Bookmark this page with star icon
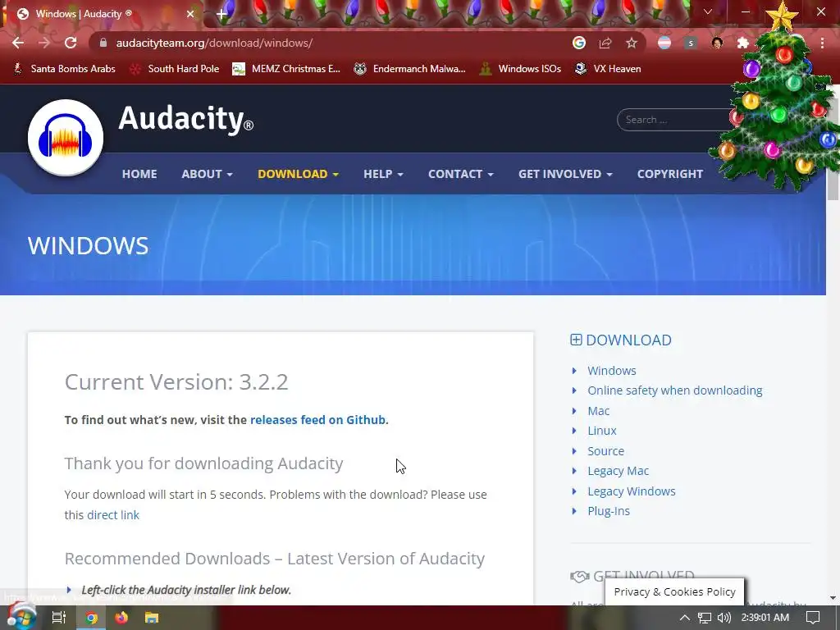Viewport: 840px width, 630px height. coord(632,43)
